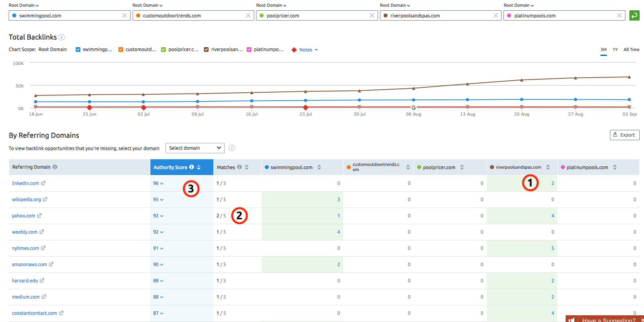This screenshot has height=322, width=644.
Task: Clear the swimmingpool.com domain field
Action: (x=124, y=15)
